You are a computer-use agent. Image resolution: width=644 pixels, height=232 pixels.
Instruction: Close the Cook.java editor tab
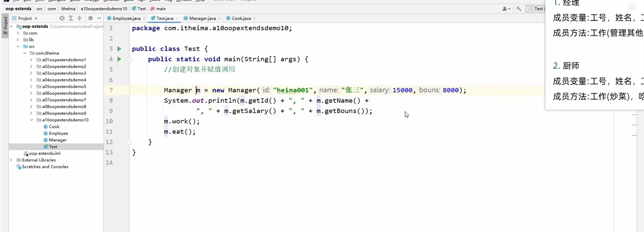click(x=254, y=18)
